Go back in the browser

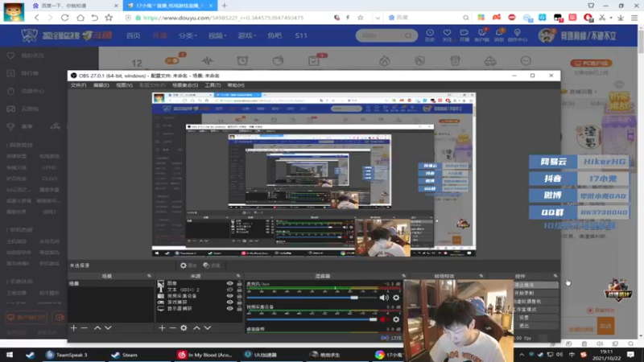click(37, 18)
